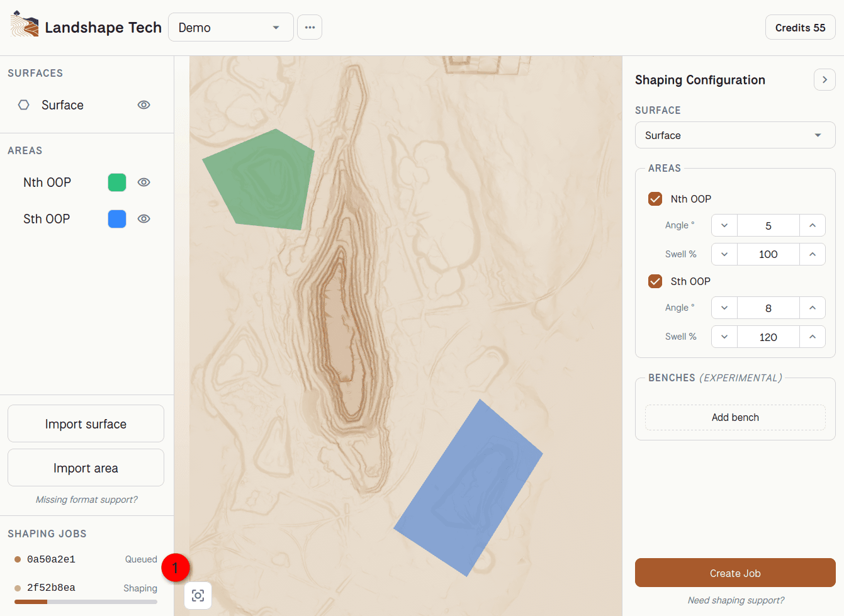Image resolution: width=844 pixels, height=616 pixels.
Task: Decrease Nth OOP swell percentage
Action: pos(724,254)
